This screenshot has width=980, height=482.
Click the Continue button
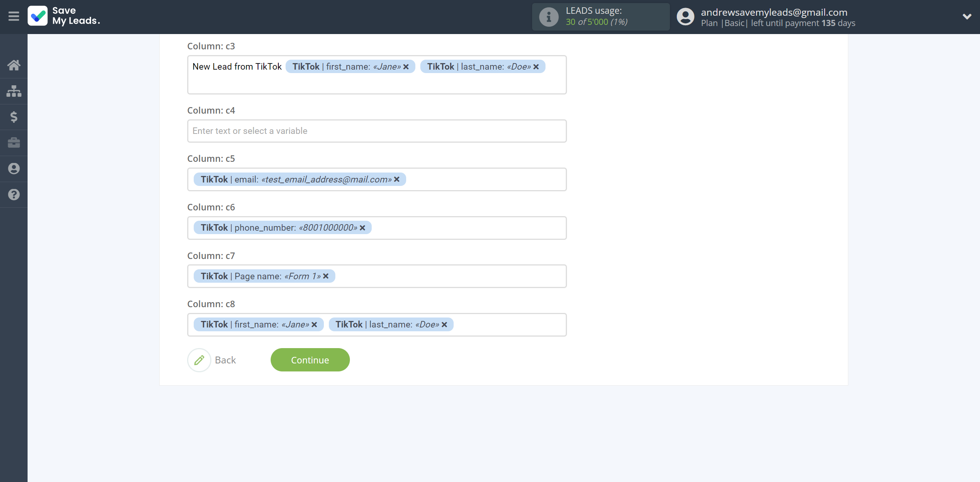310,360
